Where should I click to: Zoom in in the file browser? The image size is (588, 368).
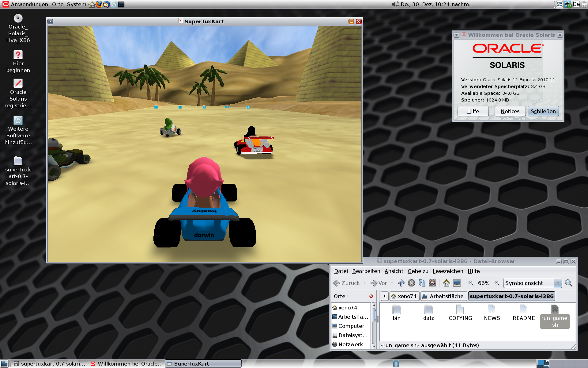pyautogui.click(x=497, y=283)
